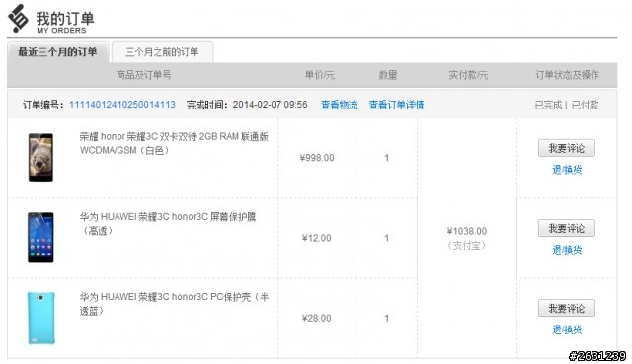Click 退/换货 for the blue protective case
Screen dimensions: 632x364
[567, 329]
